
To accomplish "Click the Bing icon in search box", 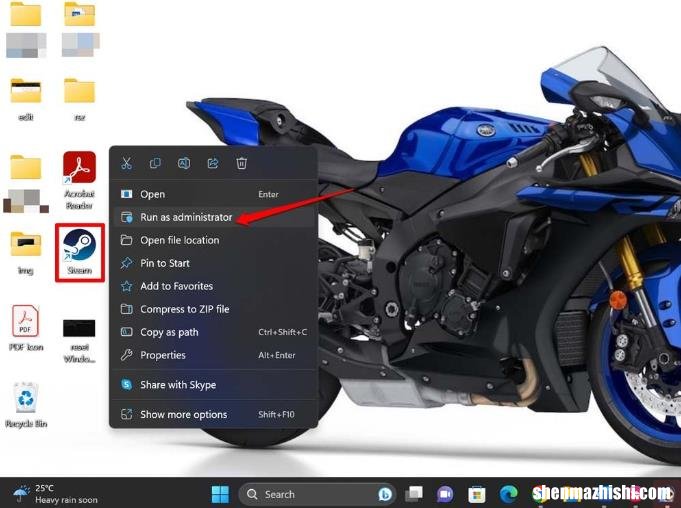I will pyautogui.click(x=384, y=494).
